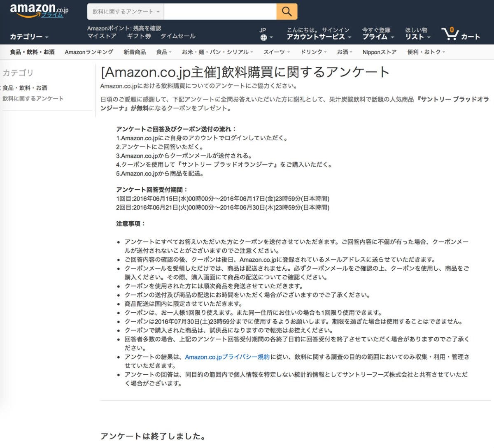Click the 注意事項 heading
Viewport: 494px width, 448px height.
tap(130, 223)
